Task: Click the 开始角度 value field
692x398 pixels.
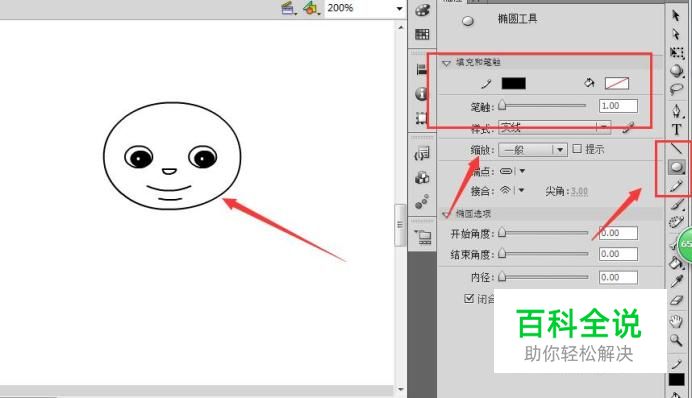Action: tap(618, 233)
